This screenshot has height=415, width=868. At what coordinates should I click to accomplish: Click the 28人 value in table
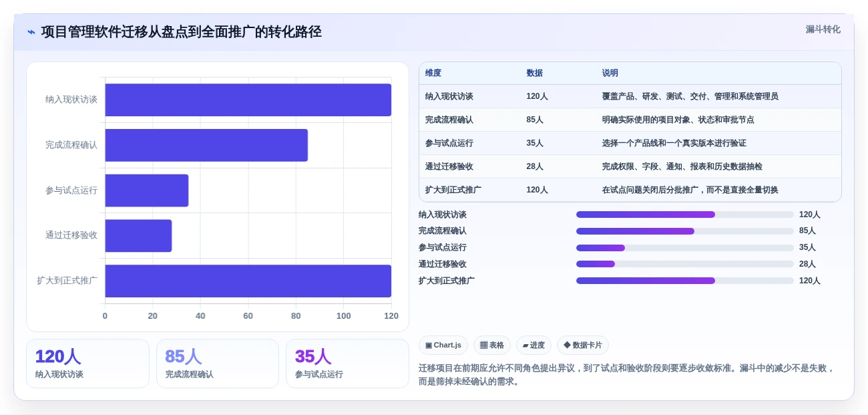click(535, 166)
